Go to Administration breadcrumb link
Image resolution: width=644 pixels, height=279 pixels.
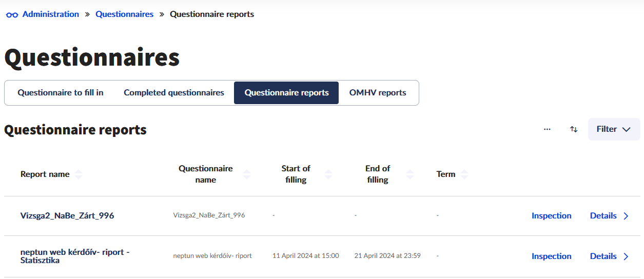pos(50,14)
